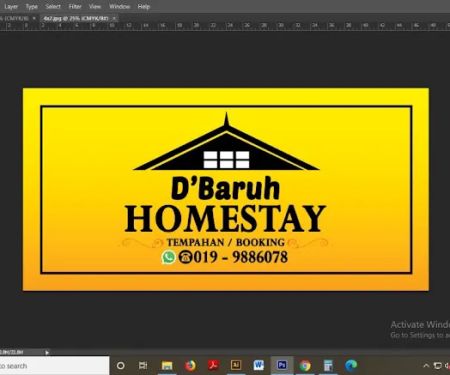Select the Photoshop taskbar icon
The height and width of the screenshot is (375, 450).
coord(282,365)
